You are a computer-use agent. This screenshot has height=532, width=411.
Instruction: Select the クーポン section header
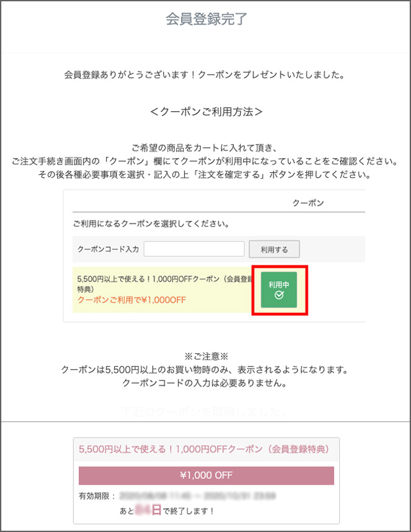coord(308,203)
